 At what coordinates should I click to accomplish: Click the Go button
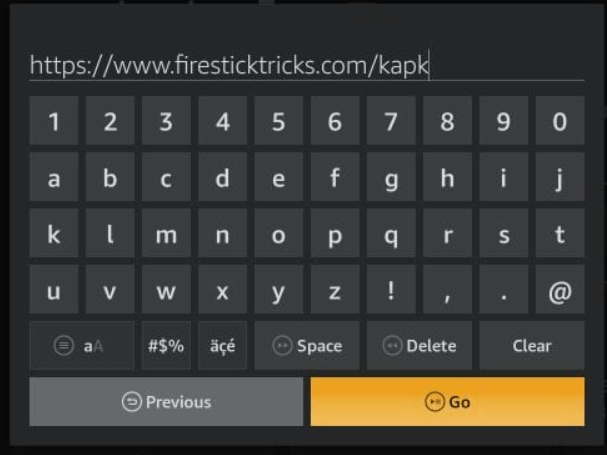pos(448,402)
